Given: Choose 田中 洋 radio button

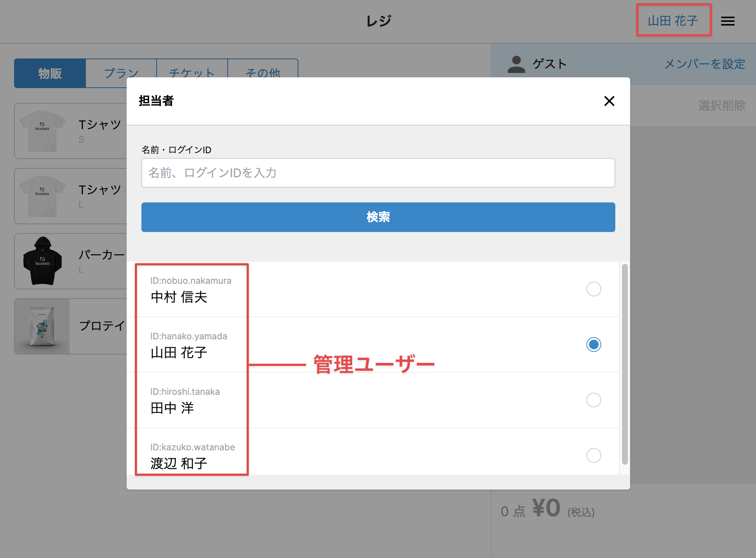Looking at the screenshot, I should pyautogui.click(x=593, y=400).
